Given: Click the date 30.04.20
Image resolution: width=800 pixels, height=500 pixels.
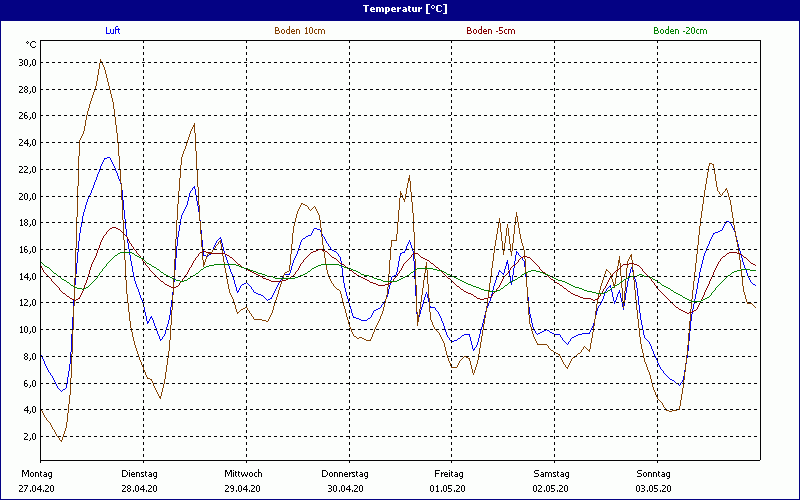Looking at the screenshot, I should pos(345,489).
